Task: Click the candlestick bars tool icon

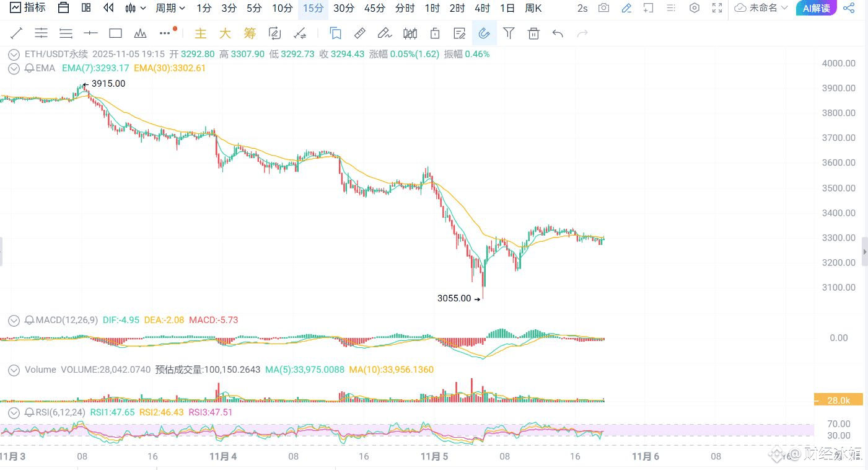Action: click(410, 33)
